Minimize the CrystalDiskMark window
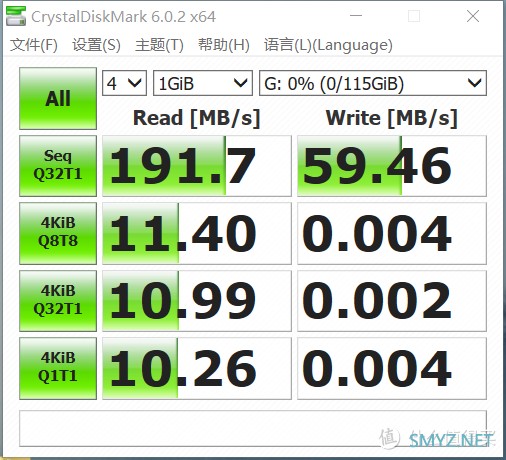Image resolution: width=506 pixels, height=460 pixels. coord(356,16)
